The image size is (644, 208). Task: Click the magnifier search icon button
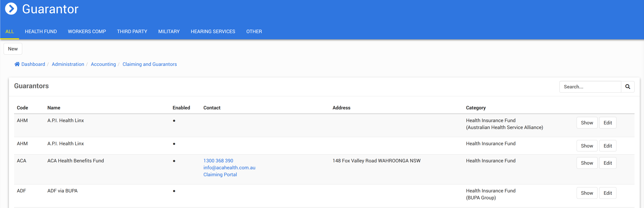click(x=627, y=87)
